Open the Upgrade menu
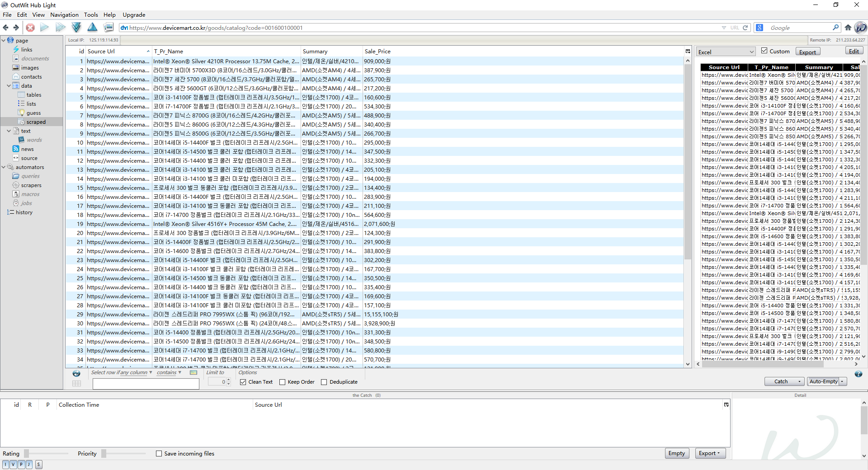868x470 pixels. point(134,14)
